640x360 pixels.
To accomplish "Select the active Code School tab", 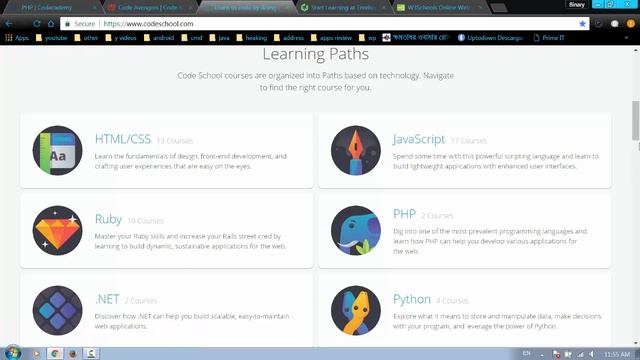I will 246,7.
